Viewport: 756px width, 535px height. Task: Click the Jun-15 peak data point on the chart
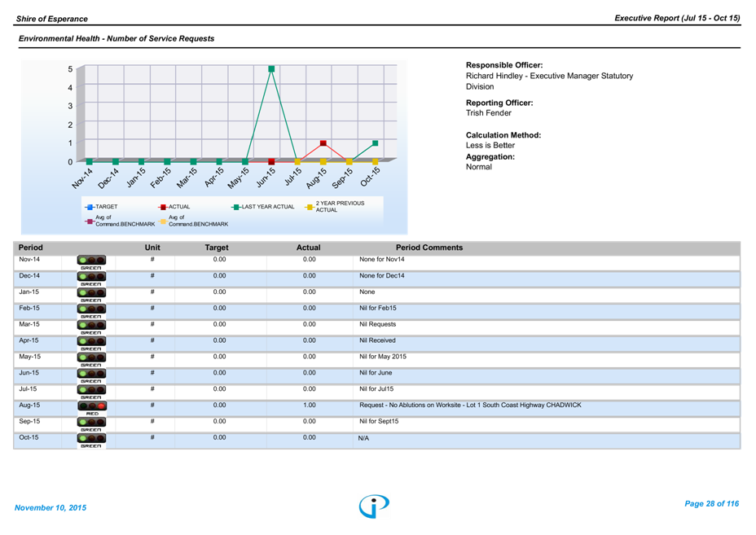pos(271,69)
